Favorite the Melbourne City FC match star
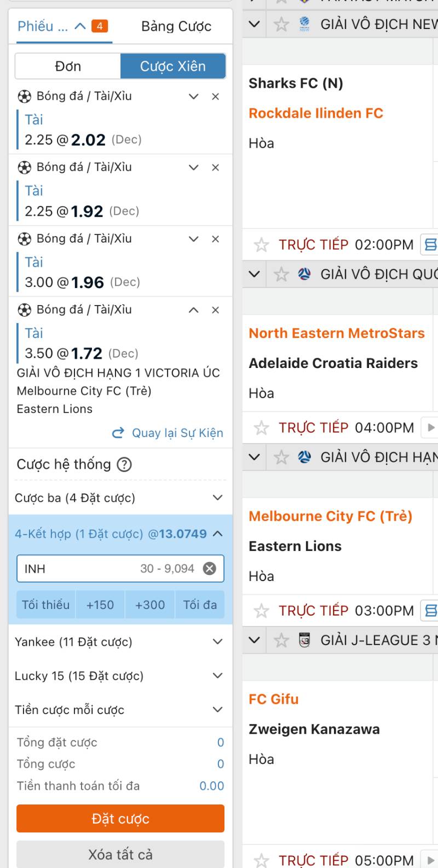The height and width of the screenshot is (868, 438). pos(262,611)
